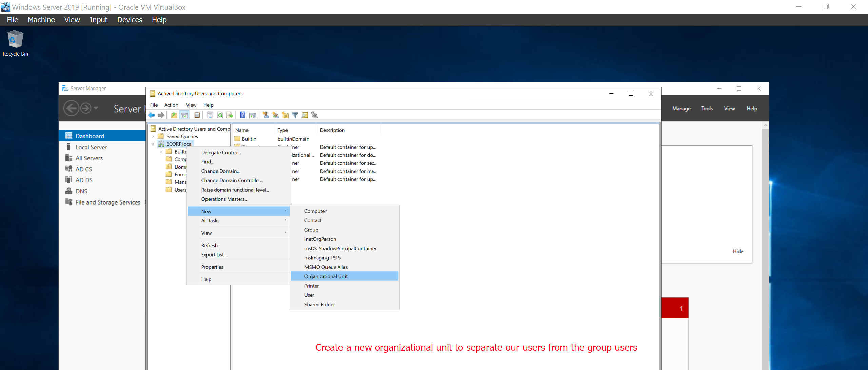Click the create new group toolbar icon
This screenshot has width=868, height=370.
(x=276, y=115)
